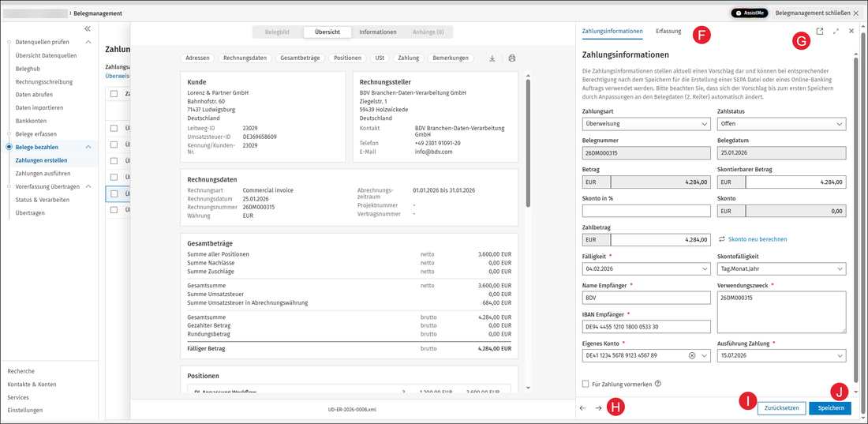Select Daten abrufen in sidebar
Image resolution: width=868 pixels, height=424 pixels.
[34, 95]
